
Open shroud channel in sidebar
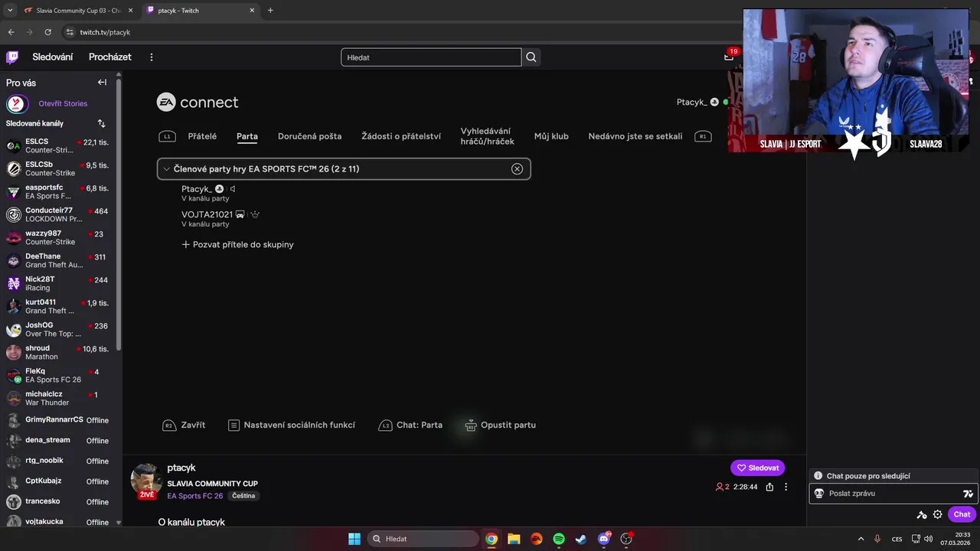pos(58,352)
